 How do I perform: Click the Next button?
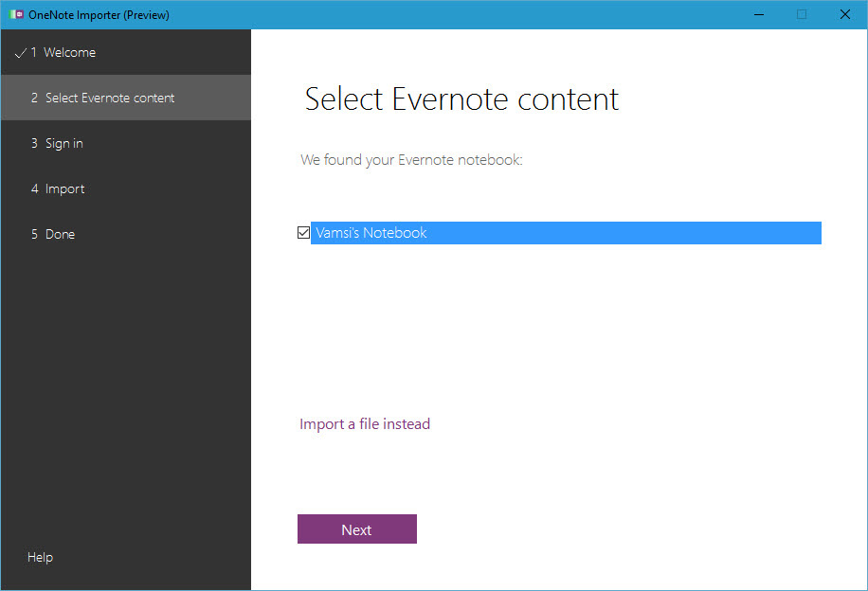coord(357,529)
